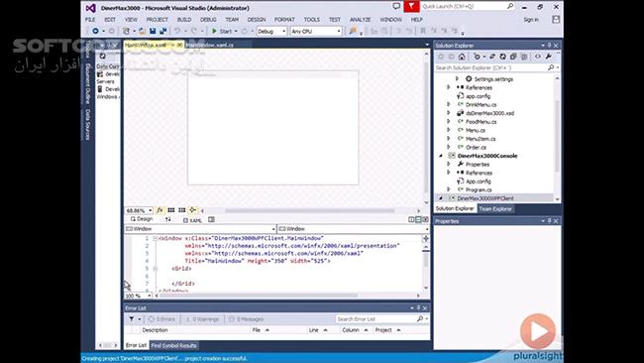Open the FILE menu
This screenshot has width=644, height=363.
coord(90,19)
